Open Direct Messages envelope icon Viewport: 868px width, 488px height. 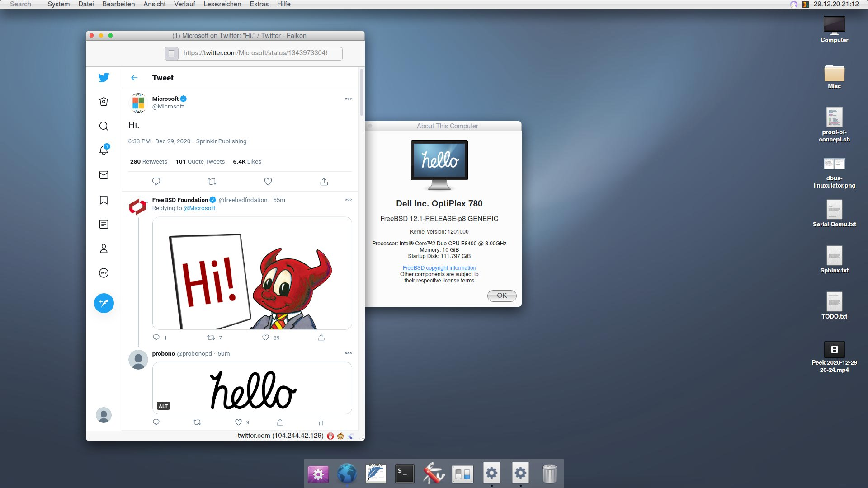pos(104,175)
